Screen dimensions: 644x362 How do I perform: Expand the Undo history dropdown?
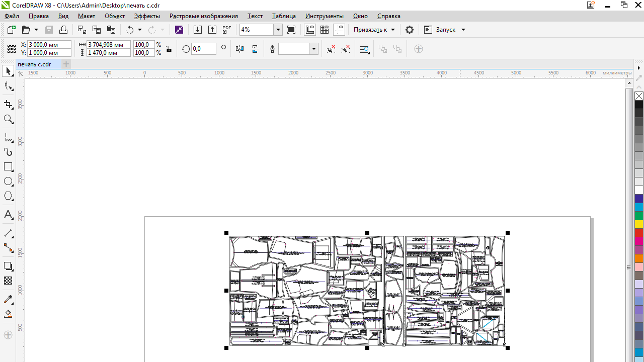point(140,30)
